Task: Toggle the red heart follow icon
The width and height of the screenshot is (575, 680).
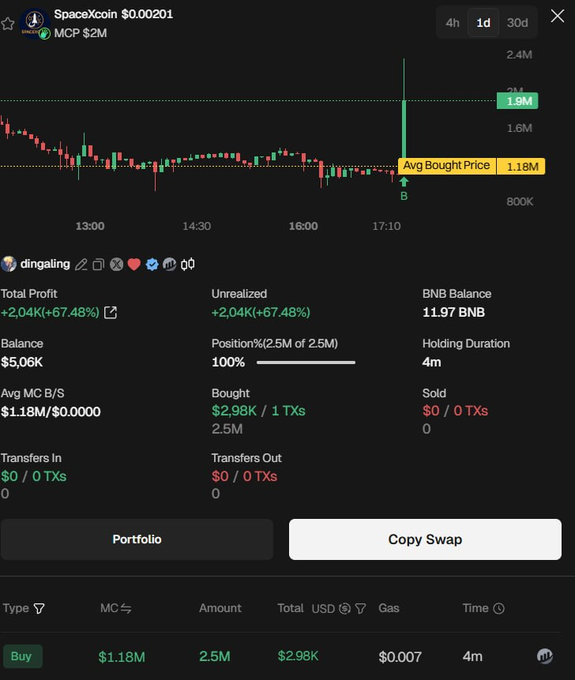Action: pyautogui.click(x=134, y=264)
